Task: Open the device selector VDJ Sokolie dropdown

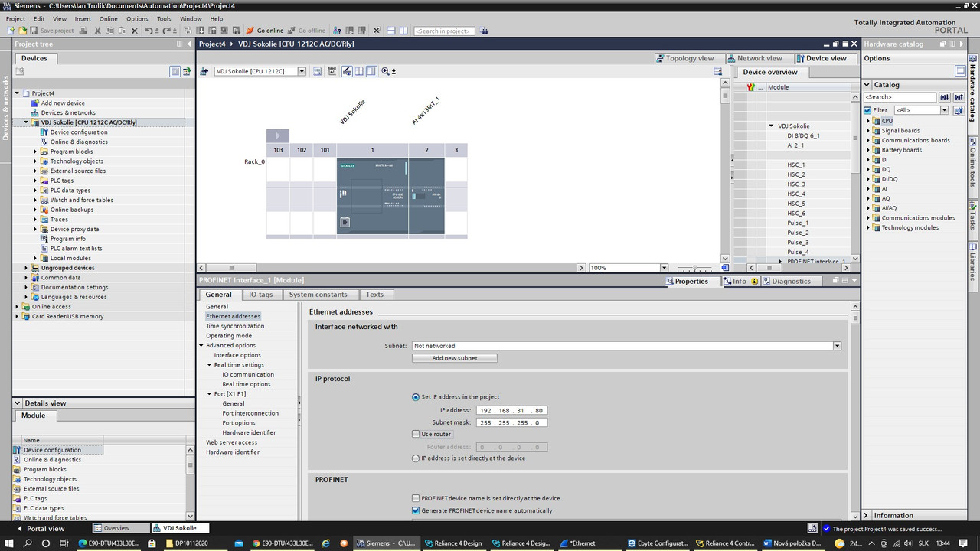Action: click(x=302, y=71)
